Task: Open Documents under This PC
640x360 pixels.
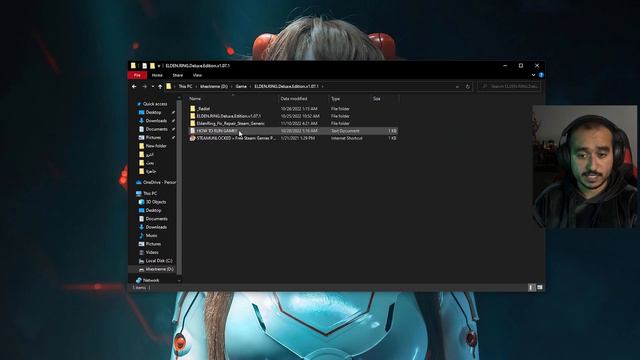Action: point(156,219)
